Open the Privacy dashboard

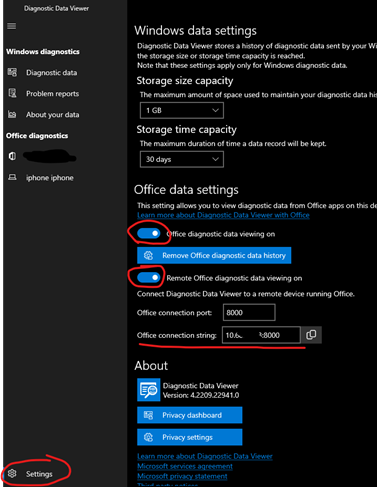pyautogui.click(x=190, y=415)
